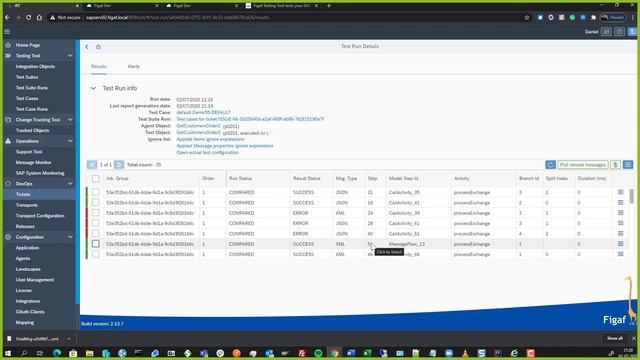Open row actions menu for CallActivity_41 row
This screenshot has height=360, width=640.
pos(620,202)
